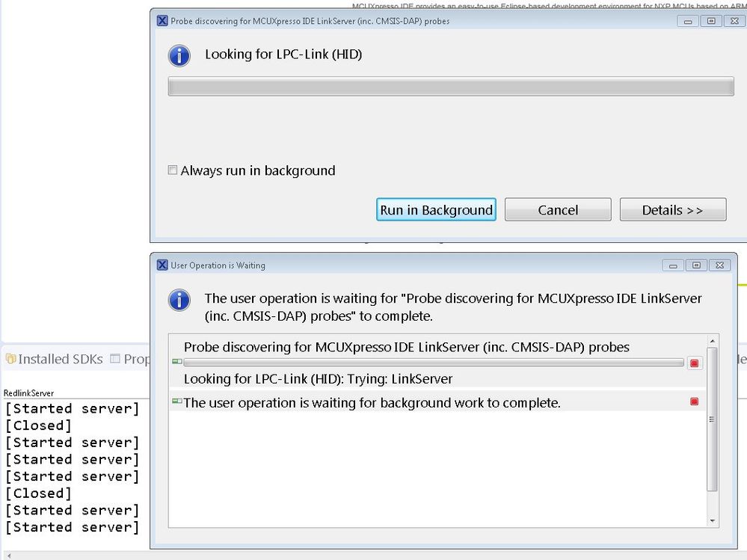Viewport: 747px width, 560px height.
Task: Stop the Probe discovering job with red button
Action: (694, 363)
